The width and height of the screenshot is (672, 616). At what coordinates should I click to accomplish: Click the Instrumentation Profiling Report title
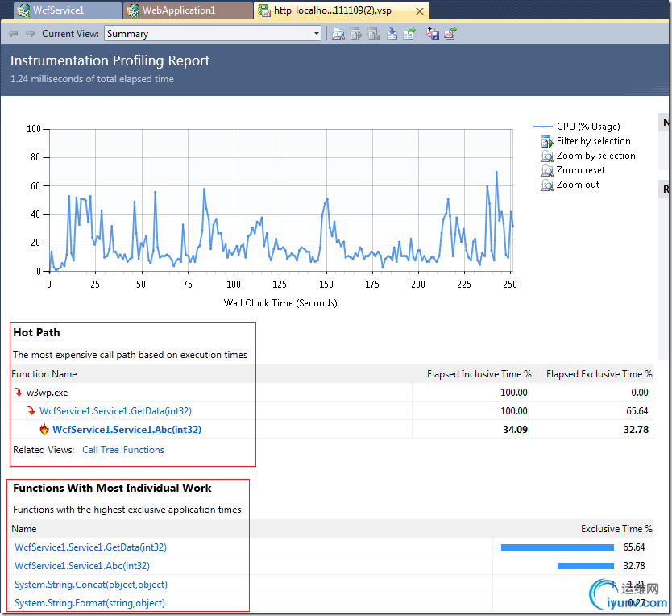tap(110, 60)
